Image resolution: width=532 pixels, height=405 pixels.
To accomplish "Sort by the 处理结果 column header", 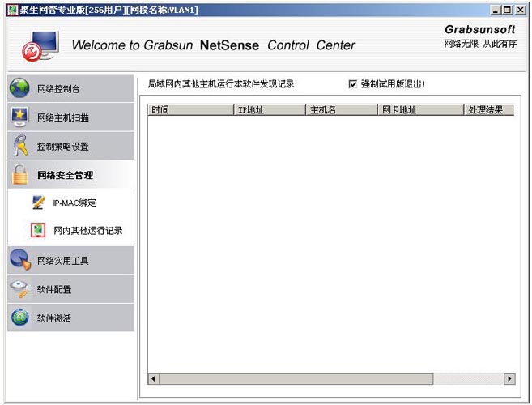I will point(489,109).
